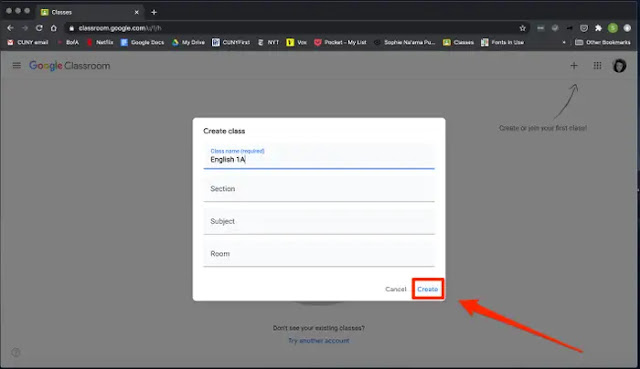The width and height of the screenshot is (640, 369).
Task: Open the Google Docs bookmark
Action: pyautogui.click(x=142, y=42)
